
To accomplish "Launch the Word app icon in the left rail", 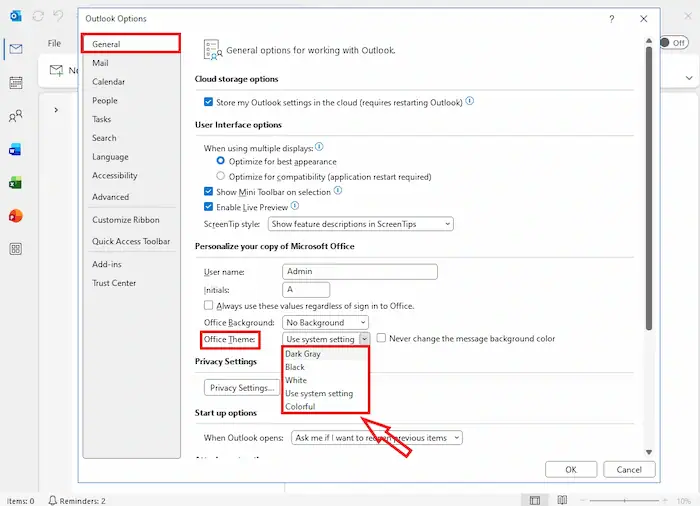I will click(x=15, y=150).
